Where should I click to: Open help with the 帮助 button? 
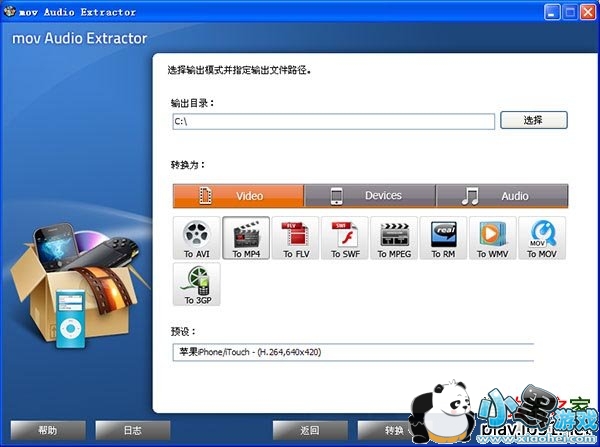(48, 431)
